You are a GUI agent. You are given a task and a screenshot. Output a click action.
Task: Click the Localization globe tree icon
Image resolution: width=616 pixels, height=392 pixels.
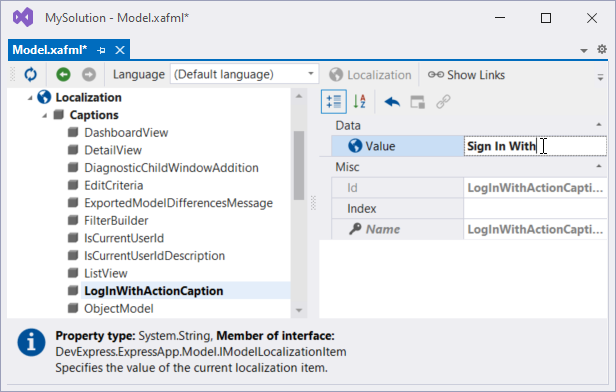coord(44,97)
